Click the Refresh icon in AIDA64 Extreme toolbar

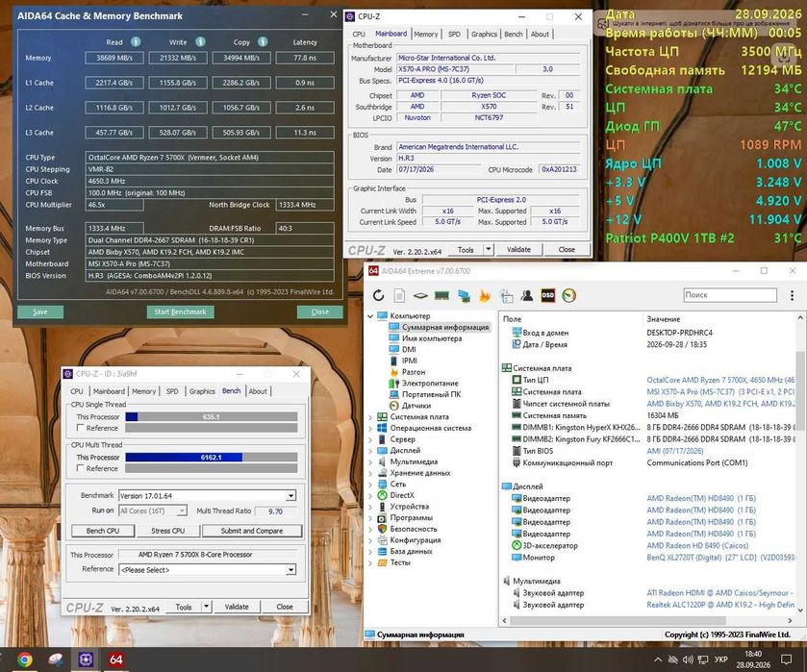click(378, 295)
